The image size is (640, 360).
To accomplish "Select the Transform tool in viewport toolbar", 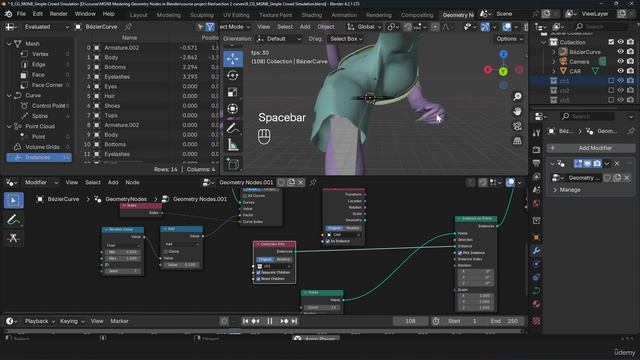I will [x=233, y=109].
